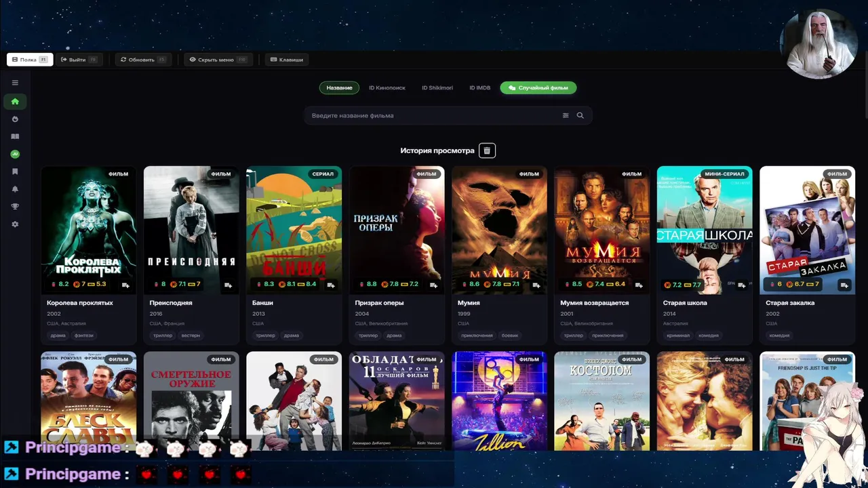This screenshot has width=868, height=488.
Task: Add Преисподняя to playlist
Action: pyautogui.click(x=229, y=285)
